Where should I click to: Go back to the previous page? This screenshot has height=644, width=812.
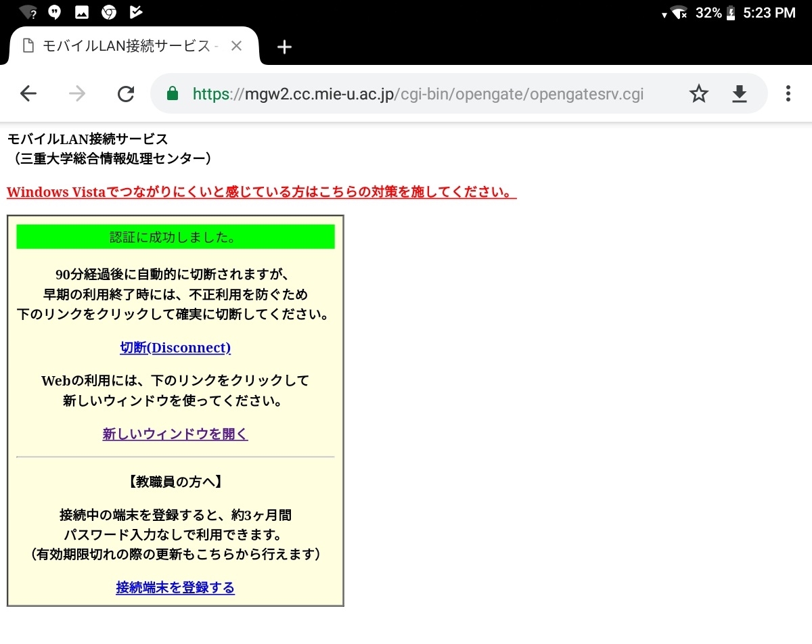click(28, 93)
